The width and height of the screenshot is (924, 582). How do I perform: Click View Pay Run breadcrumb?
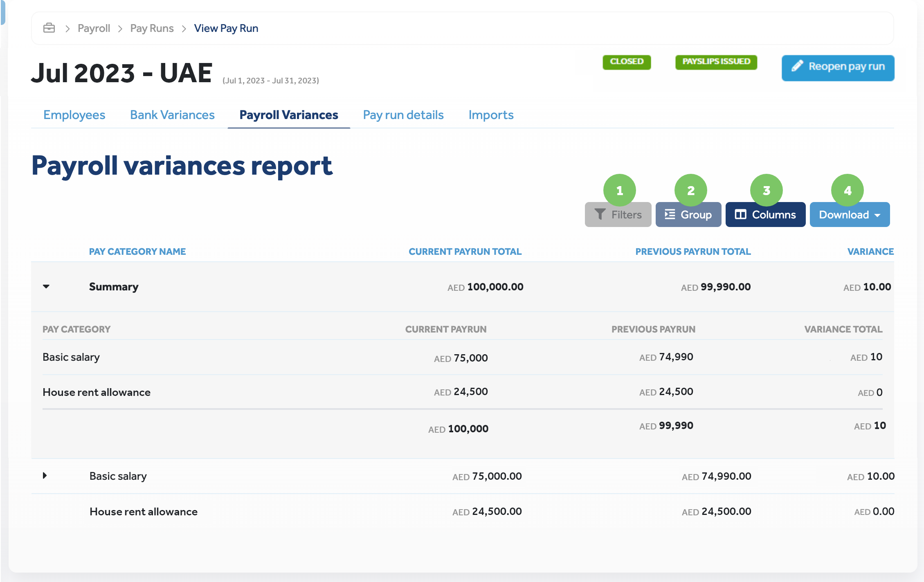coord(226,28)
